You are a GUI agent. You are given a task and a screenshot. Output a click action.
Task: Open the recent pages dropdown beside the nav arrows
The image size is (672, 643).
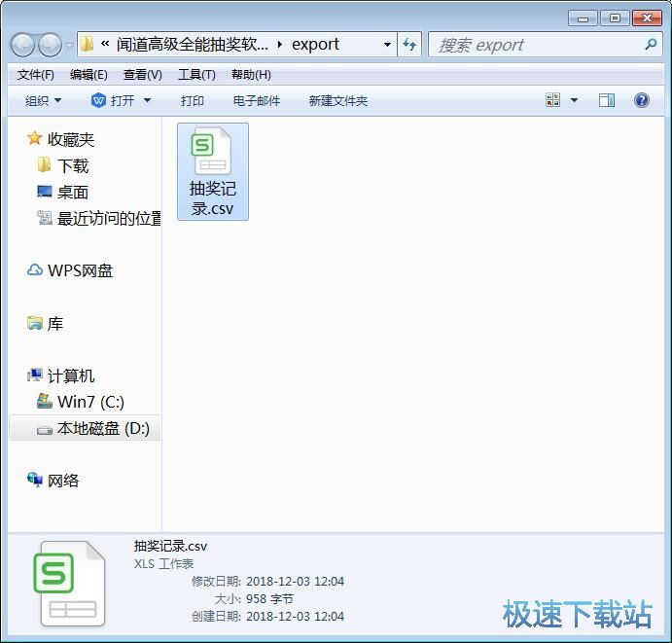pyautogui.click(x=69, y=45)
